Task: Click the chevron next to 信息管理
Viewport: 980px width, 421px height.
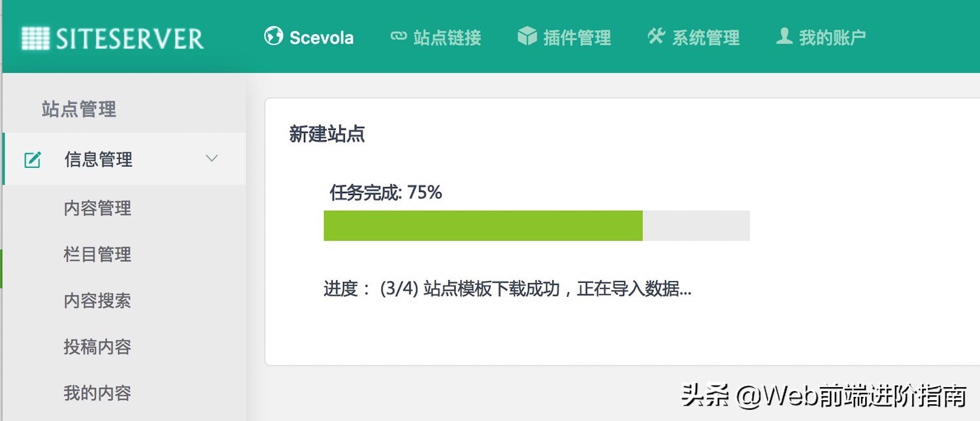Action: tap(210, 158)
